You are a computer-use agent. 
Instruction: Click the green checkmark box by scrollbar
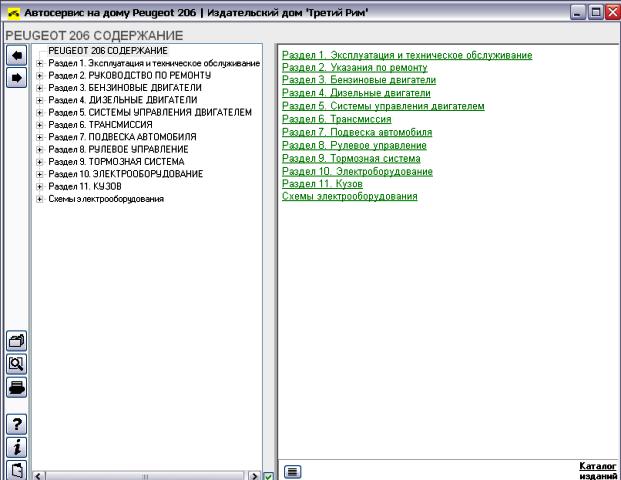(x=269, y=476)
